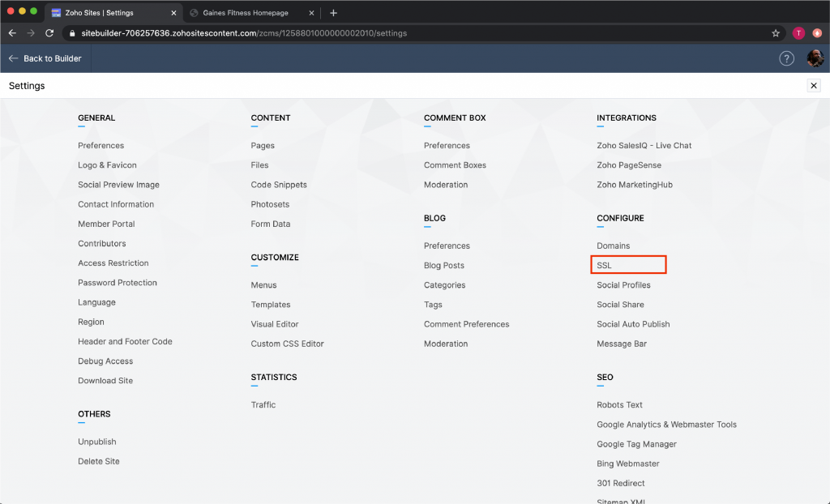The width and height of the screenshot is (830, 504).
Task: Open Zoho SalesIQ - Live Chat integration
Action: [644, 146]
